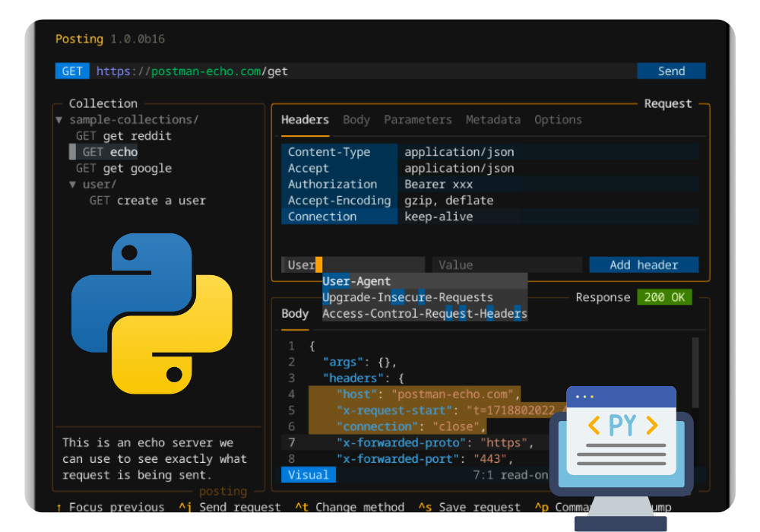
Task: Click the Add header button
Action: click(643, 264)
